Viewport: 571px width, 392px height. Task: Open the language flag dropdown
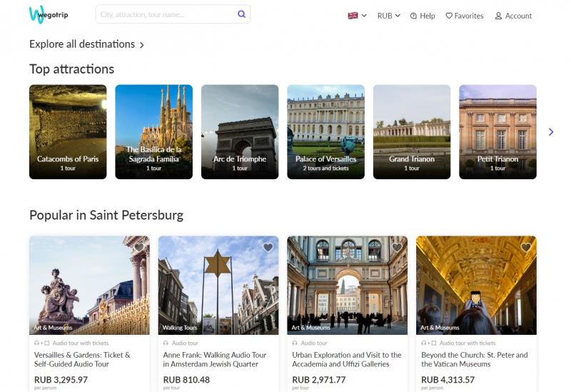(357, 16)
